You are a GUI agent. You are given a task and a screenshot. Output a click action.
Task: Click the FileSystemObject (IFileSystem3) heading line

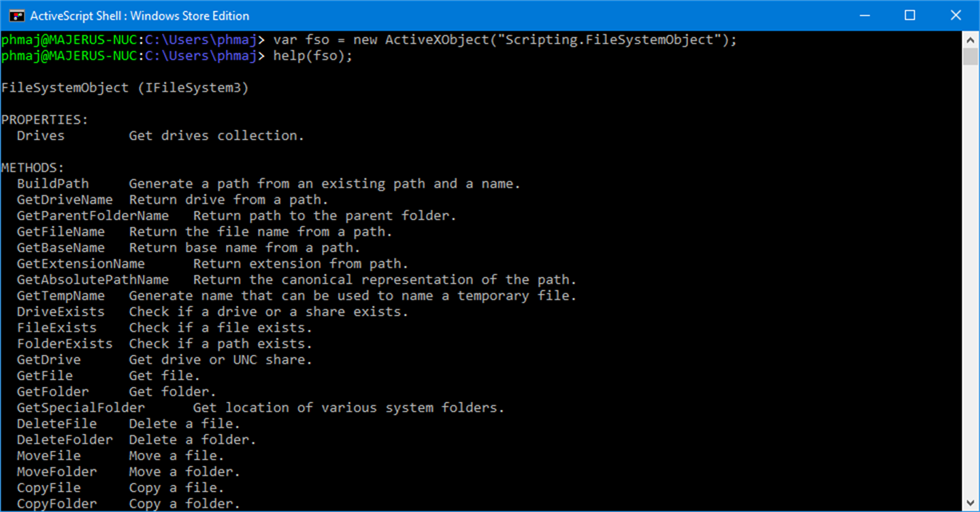click(x=125, y=88)
